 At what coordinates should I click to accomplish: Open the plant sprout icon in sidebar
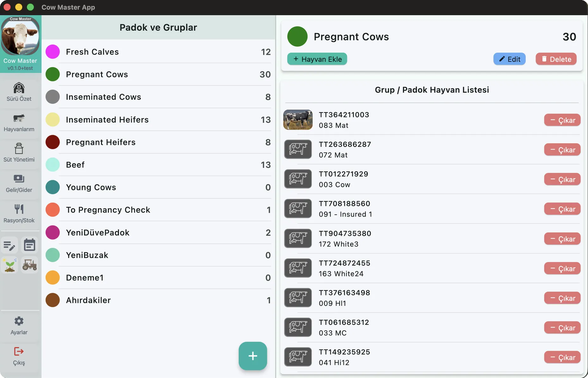coord(9,265)
